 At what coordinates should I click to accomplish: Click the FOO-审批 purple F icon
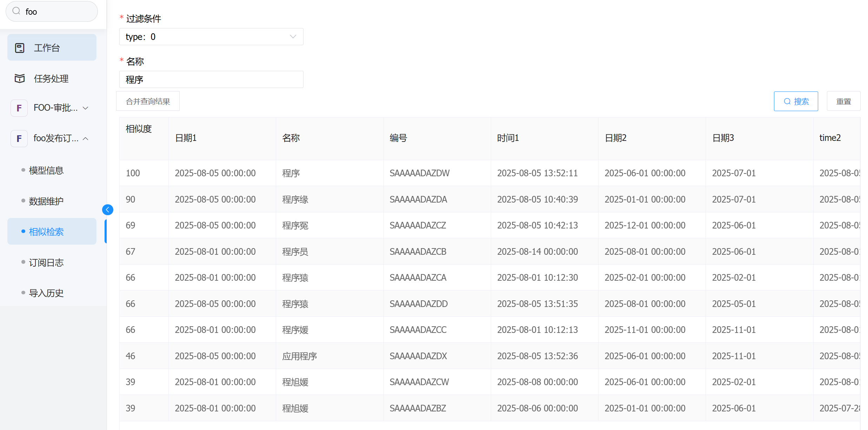click(x=19, y=108)
